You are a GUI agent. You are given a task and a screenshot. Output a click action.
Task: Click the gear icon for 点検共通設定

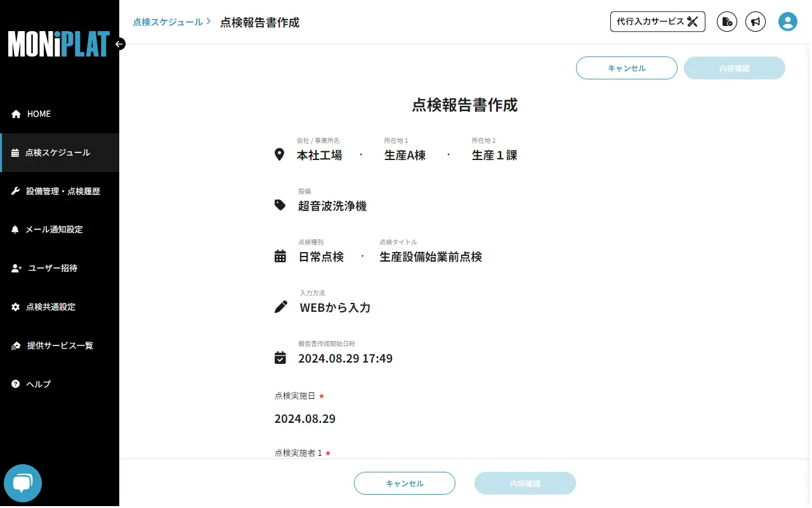(x=15, y=307)
